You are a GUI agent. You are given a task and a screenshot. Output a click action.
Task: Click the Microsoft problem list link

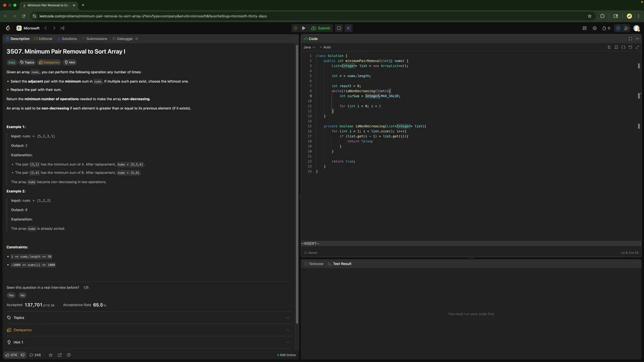pos(28,28)
